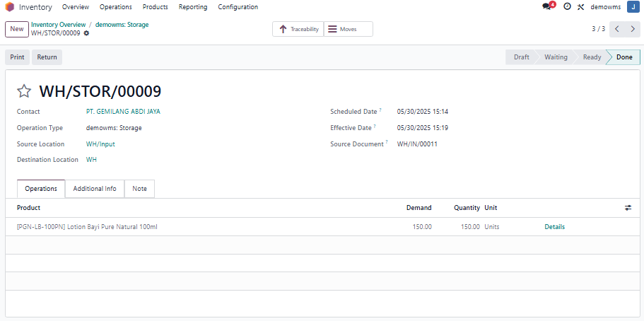Click the Scheduled Date help question mark
This screenshot has width=644, height=321.
point(380,110)
